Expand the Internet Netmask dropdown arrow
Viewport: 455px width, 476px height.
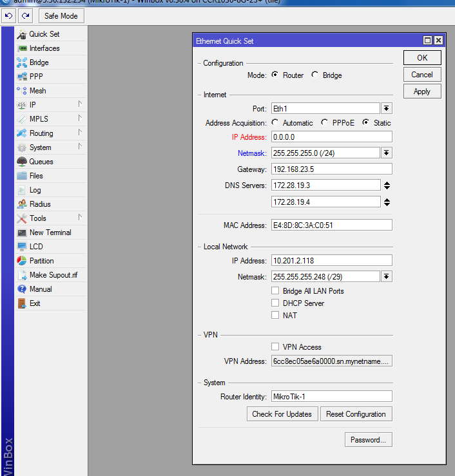[387, 153]
